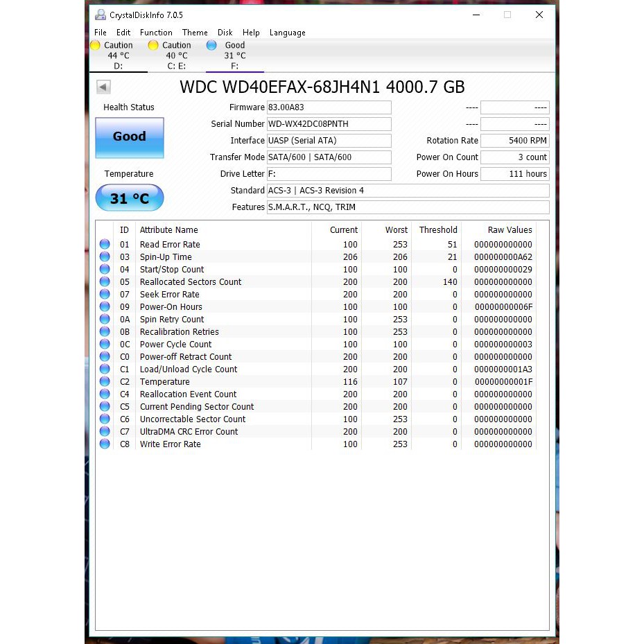This screenshot has width=644, height=644.
Task: Click the indicator beside the Temperature attribute
Action: [105, 381]
